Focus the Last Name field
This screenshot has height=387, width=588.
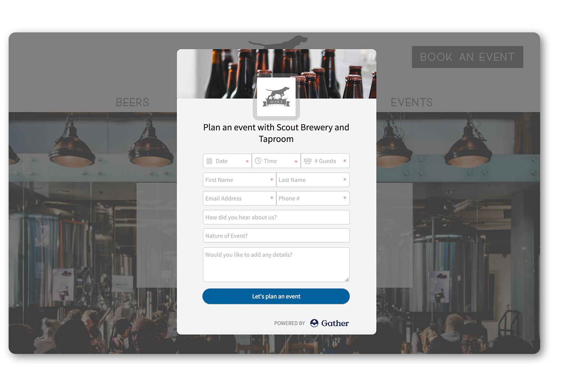pos(313,180)
